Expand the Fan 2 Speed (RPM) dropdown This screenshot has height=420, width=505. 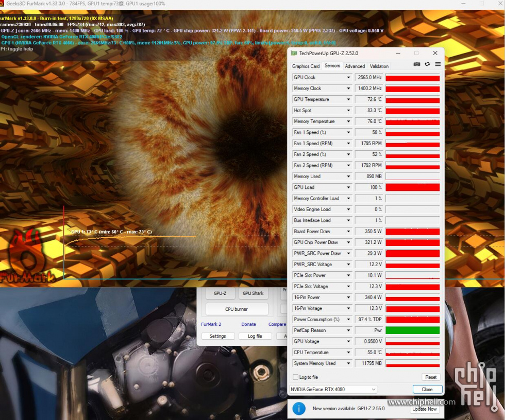[x=348, y=165]
